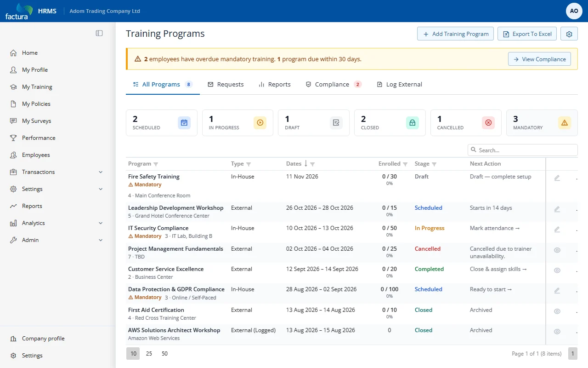Open the Program column filter

pos(156,164)
